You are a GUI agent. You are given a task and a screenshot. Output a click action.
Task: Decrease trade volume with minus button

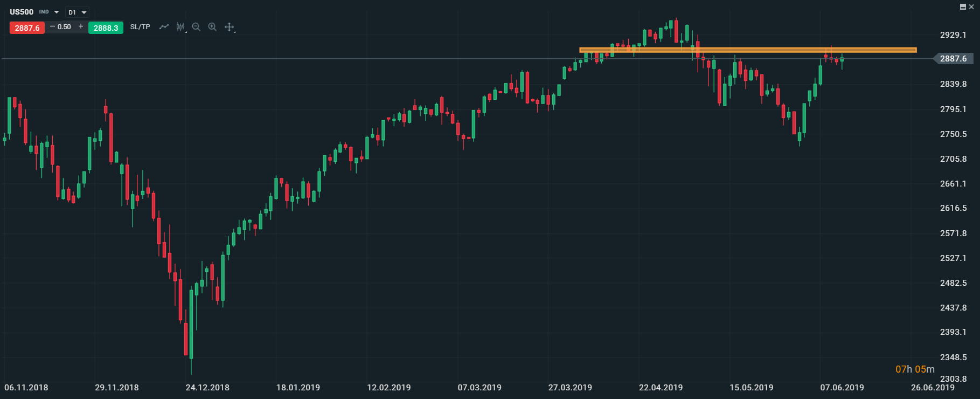[52, 27]
